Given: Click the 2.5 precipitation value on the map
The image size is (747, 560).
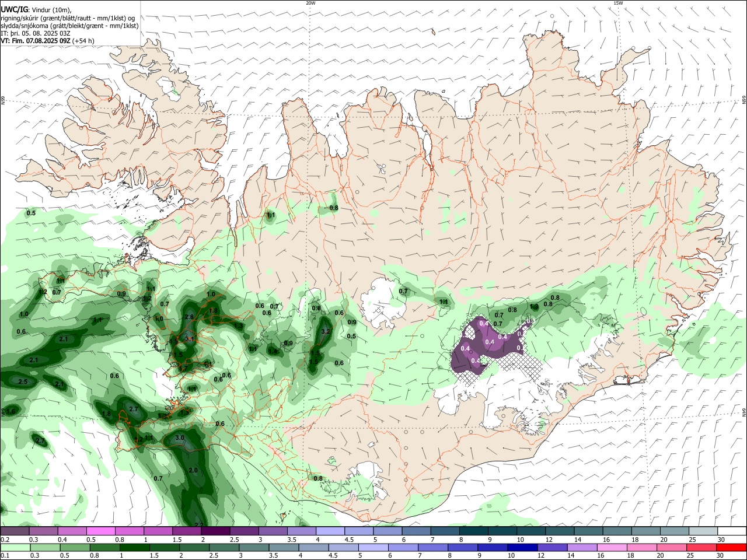Looking at the screenshot, I should click(x=23, y=382).
